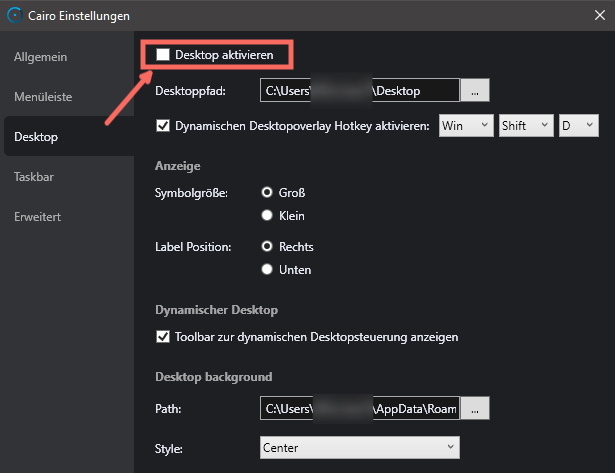Select Groß symbol size radio button

point(267,192)
